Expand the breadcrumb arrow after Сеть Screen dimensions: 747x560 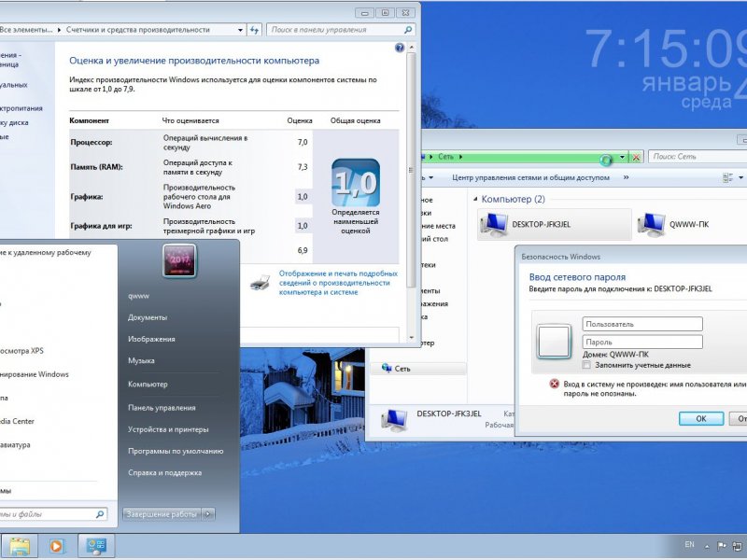pyautogui.click(x=460, y=157)
